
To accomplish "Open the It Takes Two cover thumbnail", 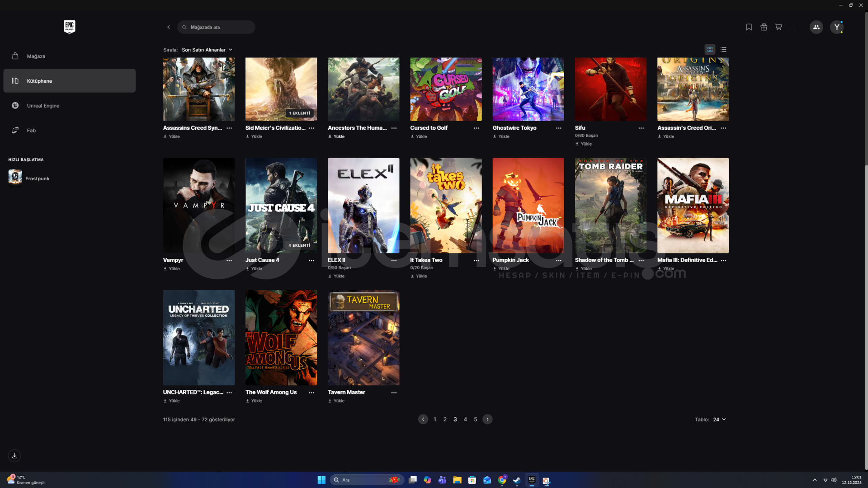I will click(446, 205).
